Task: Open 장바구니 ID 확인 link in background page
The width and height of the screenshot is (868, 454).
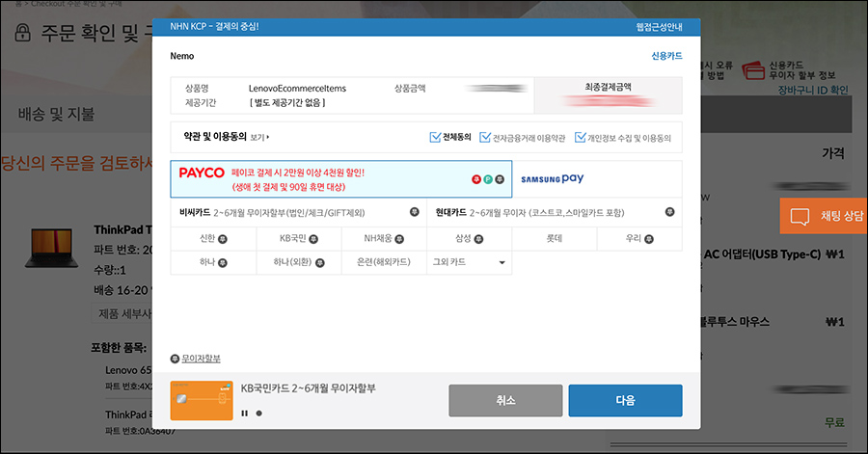Action: [x=813, y=90]
